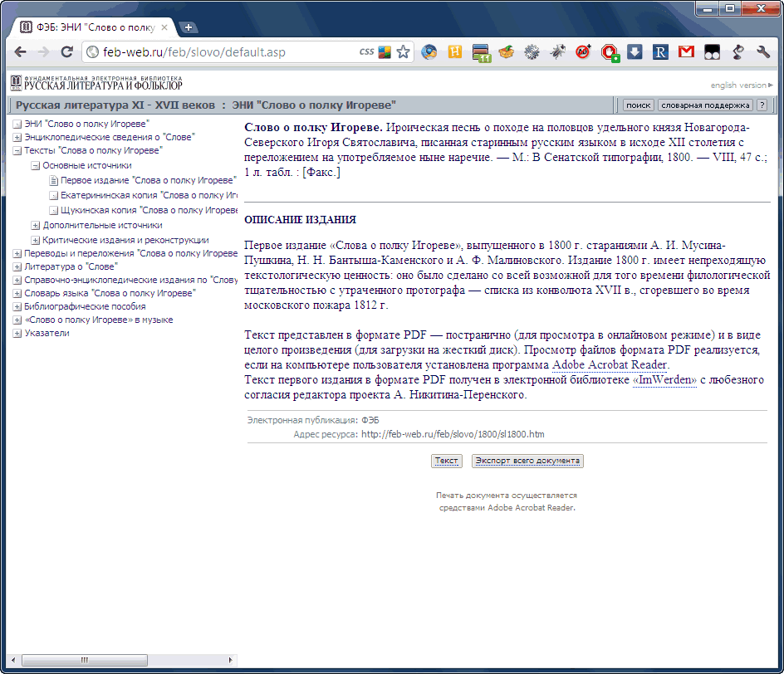The image size is (784, 674).
Task: Click the colorful squares icon in the address bar
Action: [385, 52]
